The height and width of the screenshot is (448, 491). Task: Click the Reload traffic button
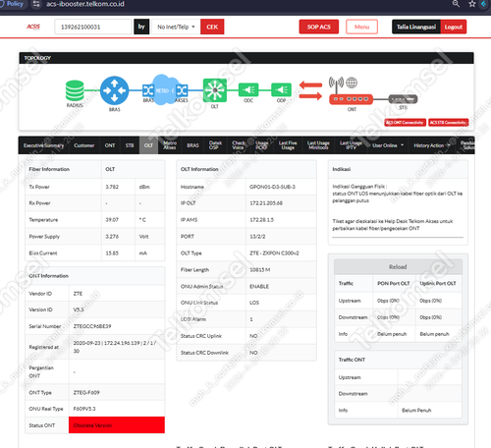coord(398,267)
